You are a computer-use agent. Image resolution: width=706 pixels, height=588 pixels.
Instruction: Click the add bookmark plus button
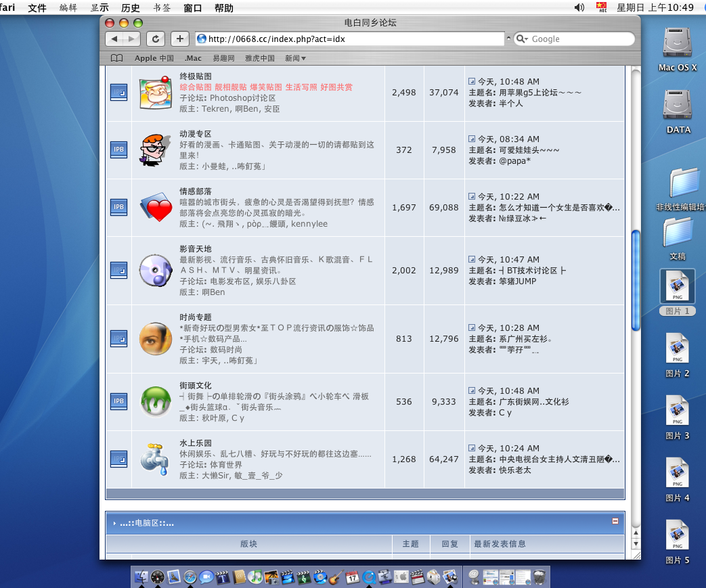[179, 39]
